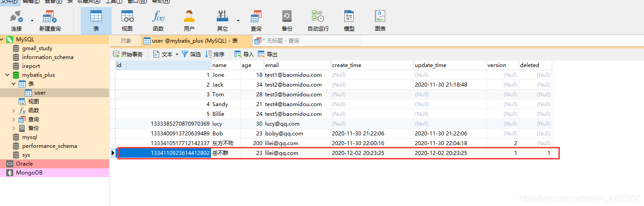The height and width of the screenshot is (206, 644).
Task: Click the 排序 sort button
Action: [x=215, y=54]
